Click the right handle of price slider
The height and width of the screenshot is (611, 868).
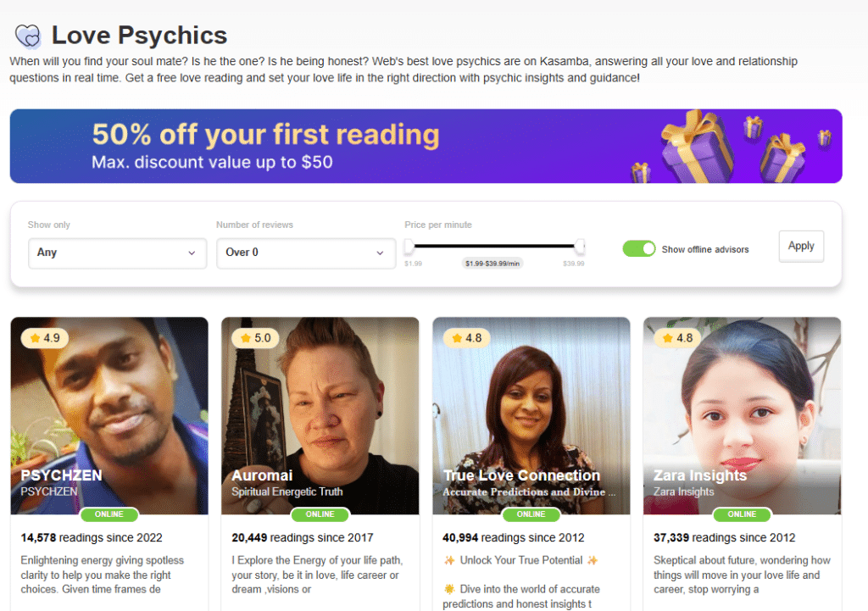point(580,246)
